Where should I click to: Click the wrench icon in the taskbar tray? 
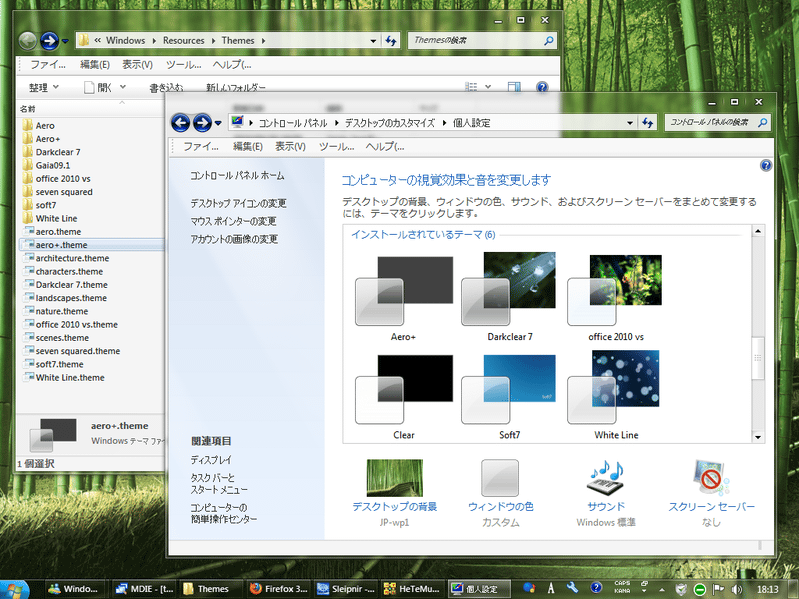[x=573, y=588]
